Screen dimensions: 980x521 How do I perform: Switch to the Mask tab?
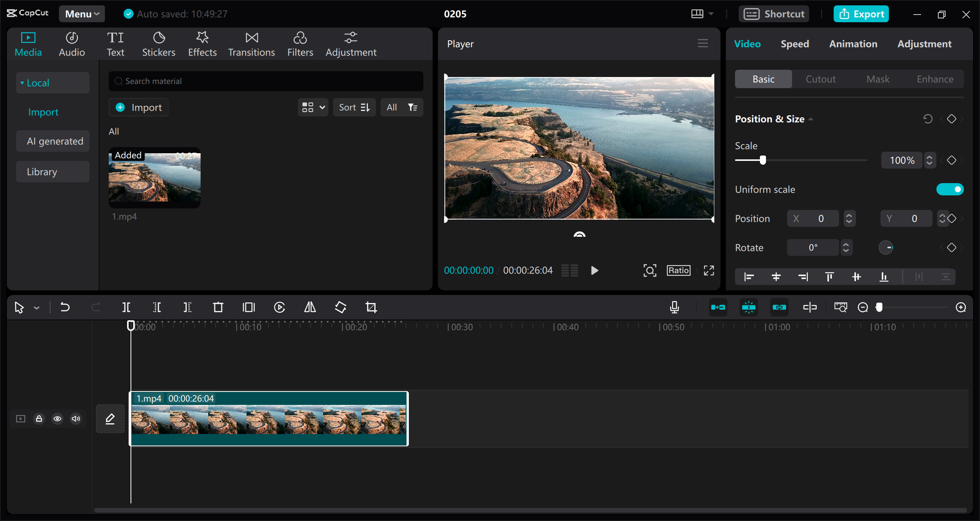pos(878,79)
